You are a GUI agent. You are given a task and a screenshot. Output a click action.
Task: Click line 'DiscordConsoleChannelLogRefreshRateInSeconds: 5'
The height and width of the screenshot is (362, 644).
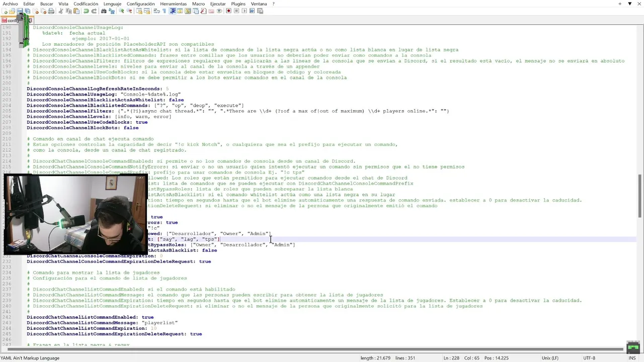click(x=98, y=89)
